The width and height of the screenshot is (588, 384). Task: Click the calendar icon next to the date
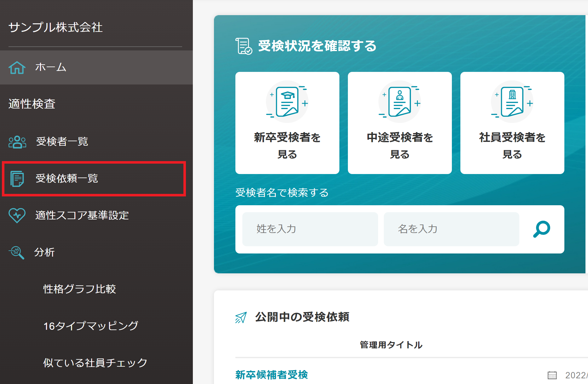coord(552,375)
